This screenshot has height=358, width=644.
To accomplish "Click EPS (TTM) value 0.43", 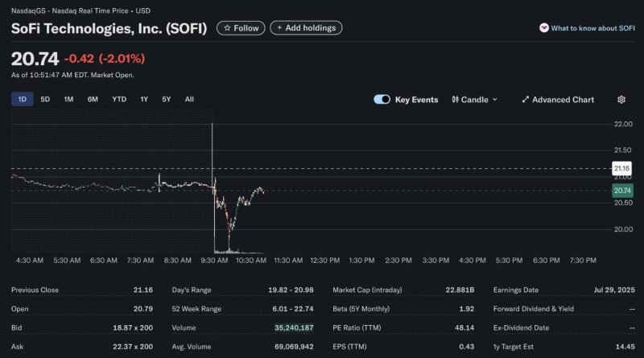I will click(467, 347).
